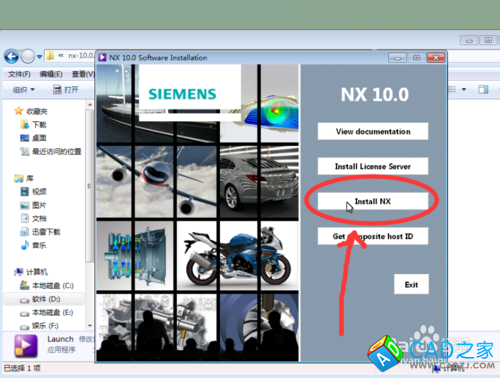Click Get composite host ID button
The width and height of the screenshot is (500, 378).
click(373, 236)
